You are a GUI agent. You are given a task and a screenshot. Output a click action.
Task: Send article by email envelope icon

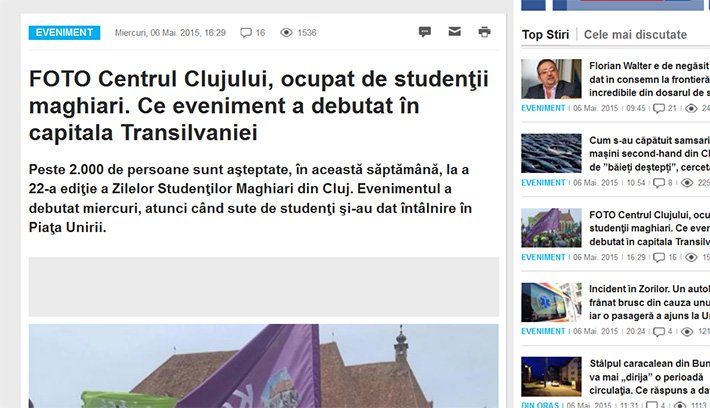point(455,31)
